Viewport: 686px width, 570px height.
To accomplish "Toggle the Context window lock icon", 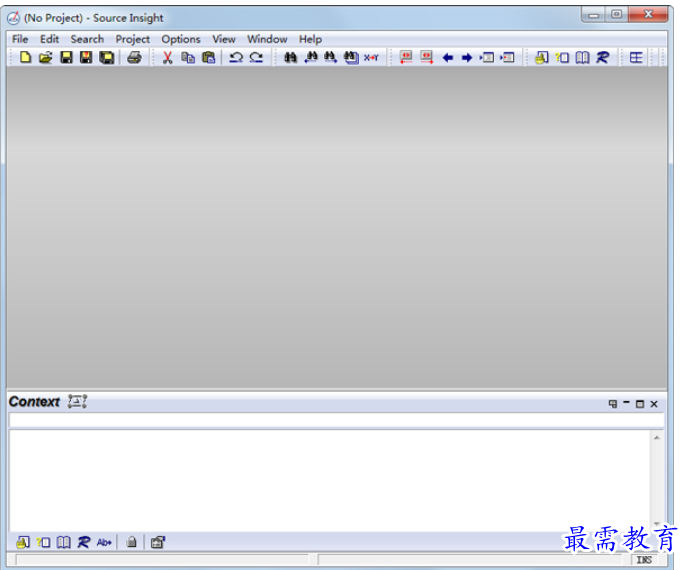I will [131, 542].
